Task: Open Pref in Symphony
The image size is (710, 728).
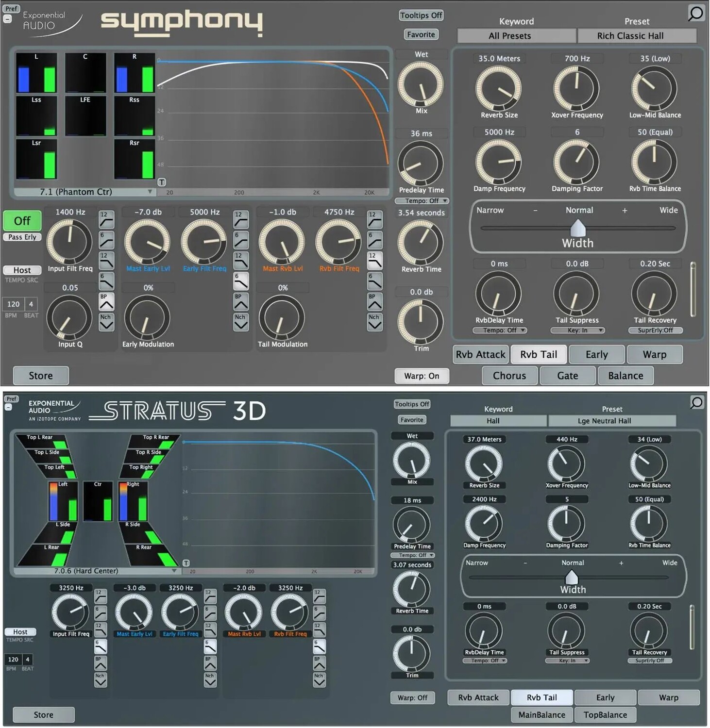Action: (x=12, y=8)
